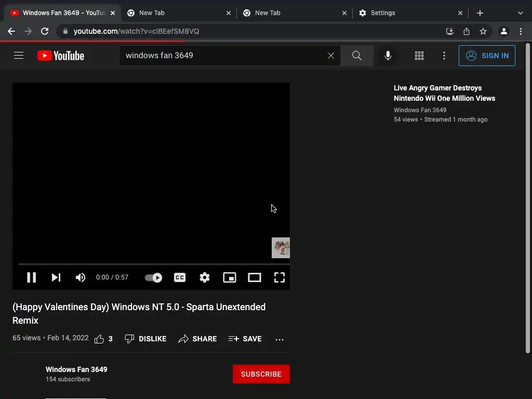Switch to the first New Tab
Viewport: 532px width, 399px height.
tap(178, 13)
